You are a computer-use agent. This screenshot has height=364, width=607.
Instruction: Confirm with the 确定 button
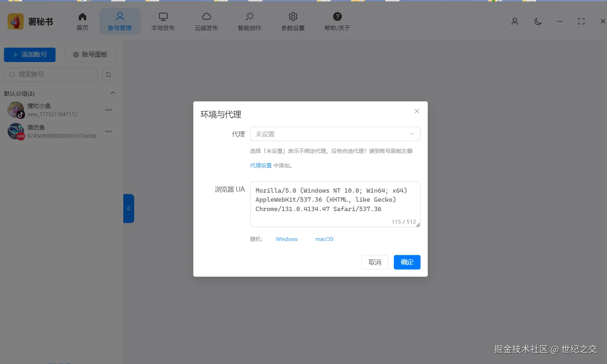point(407,262)
